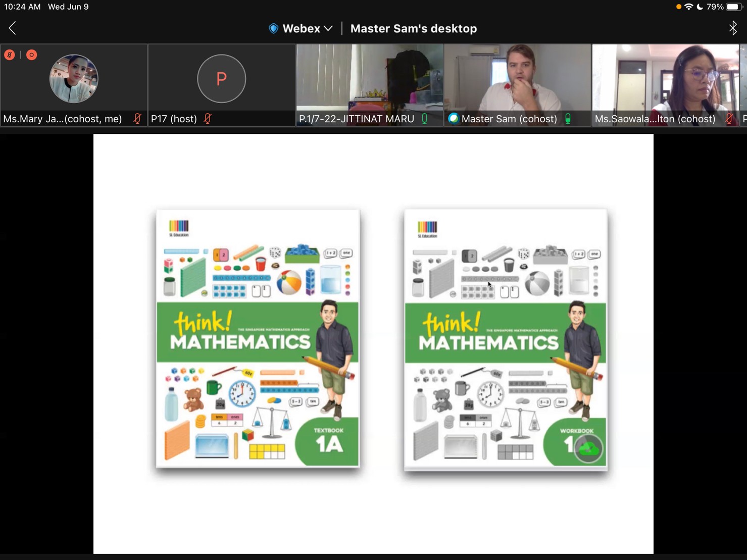Tap the Do Not Disturb moon icon

(x=700, y=7)
